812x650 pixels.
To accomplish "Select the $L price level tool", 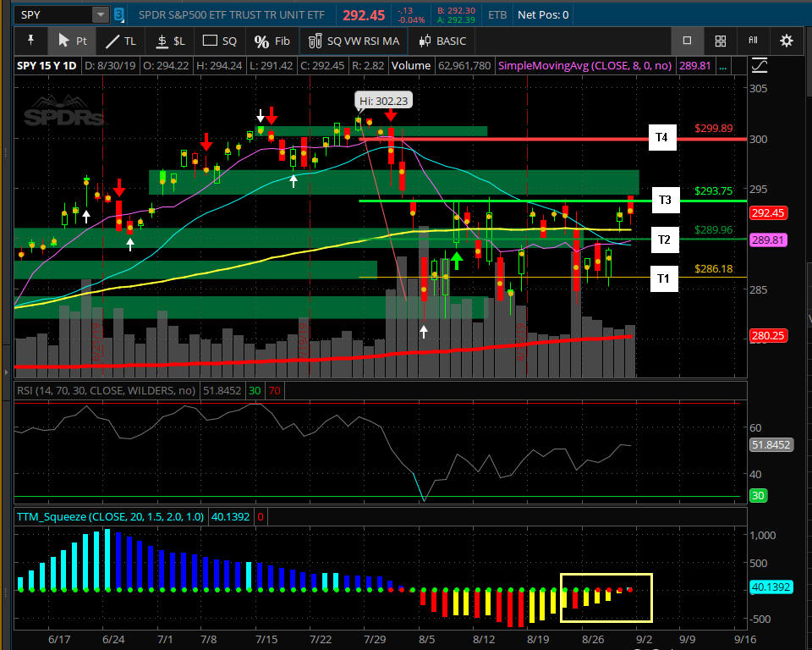I will point(169,41).
